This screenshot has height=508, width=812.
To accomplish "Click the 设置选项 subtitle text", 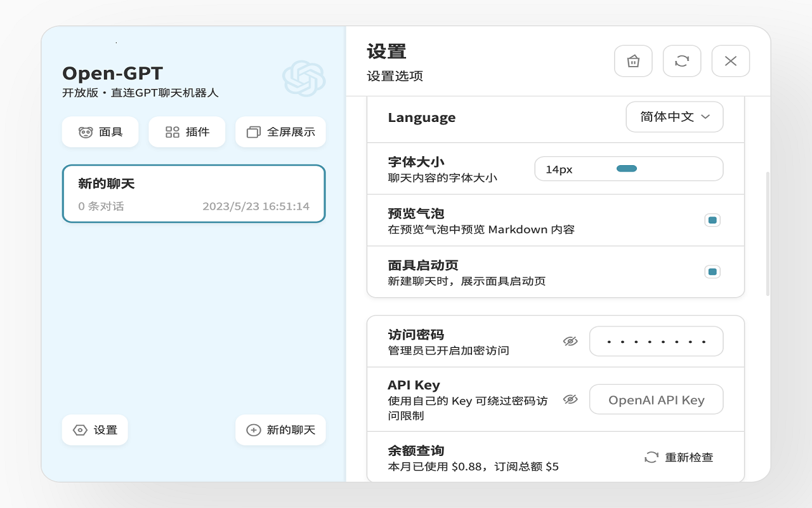I will point(395,76).
